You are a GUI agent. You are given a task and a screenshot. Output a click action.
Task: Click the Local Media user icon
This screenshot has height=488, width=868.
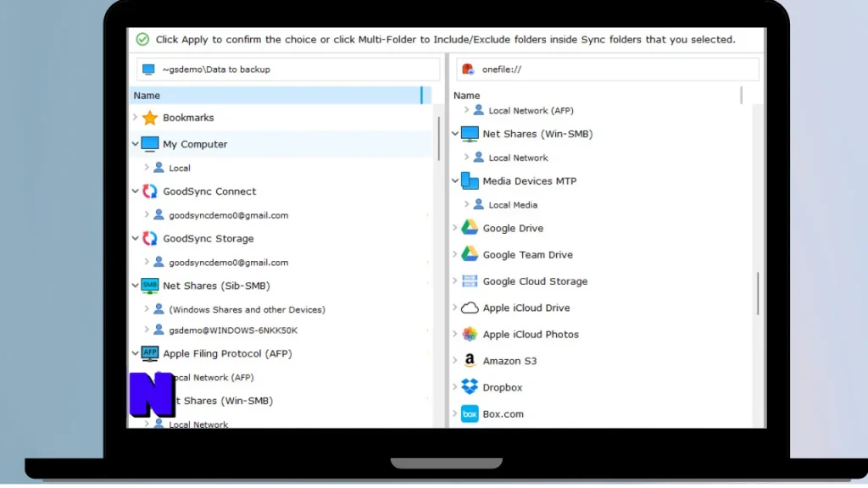[479, 205]
